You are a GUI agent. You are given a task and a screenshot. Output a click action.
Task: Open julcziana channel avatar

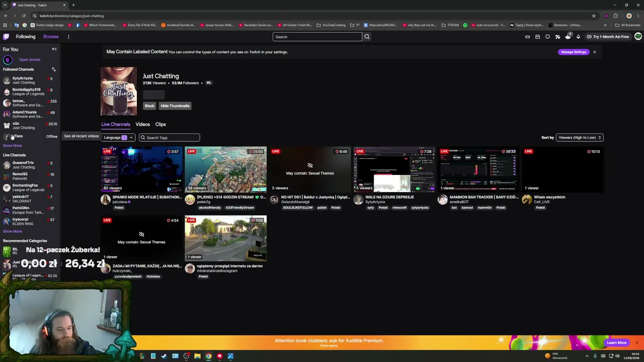[105, 200]
